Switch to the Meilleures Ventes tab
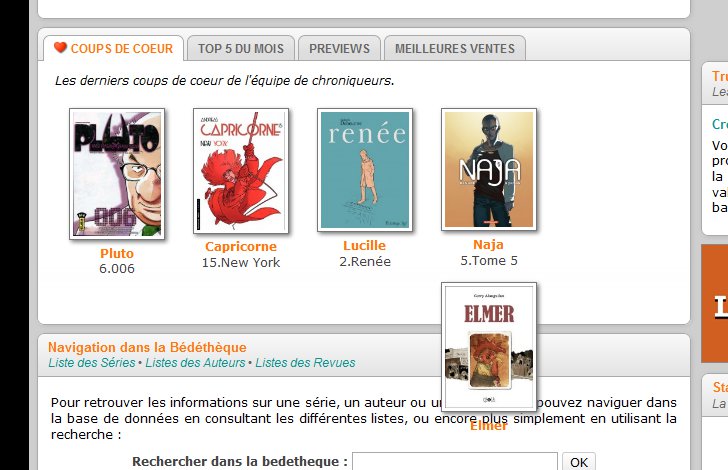The image size is (728, 470). (x=455, y=48)
